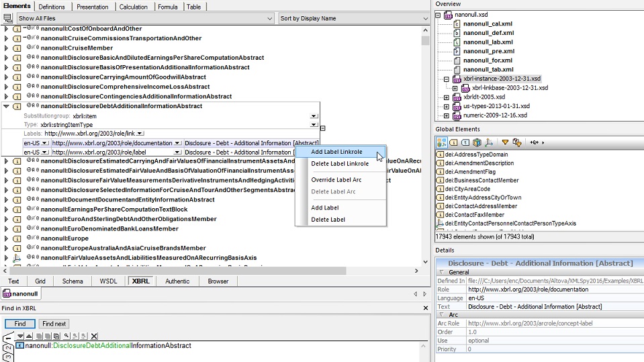644x362 pixels.
Task: Click the 3D cube icon in Global Elements toolbar
Action: tap(477, 142)
